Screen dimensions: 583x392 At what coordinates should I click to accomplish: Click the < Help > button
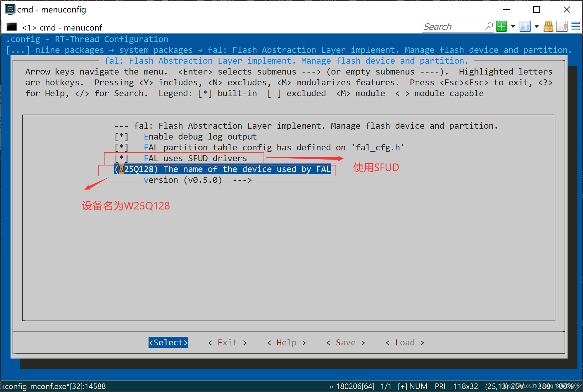pyautogui.click(x=287, y=342)
